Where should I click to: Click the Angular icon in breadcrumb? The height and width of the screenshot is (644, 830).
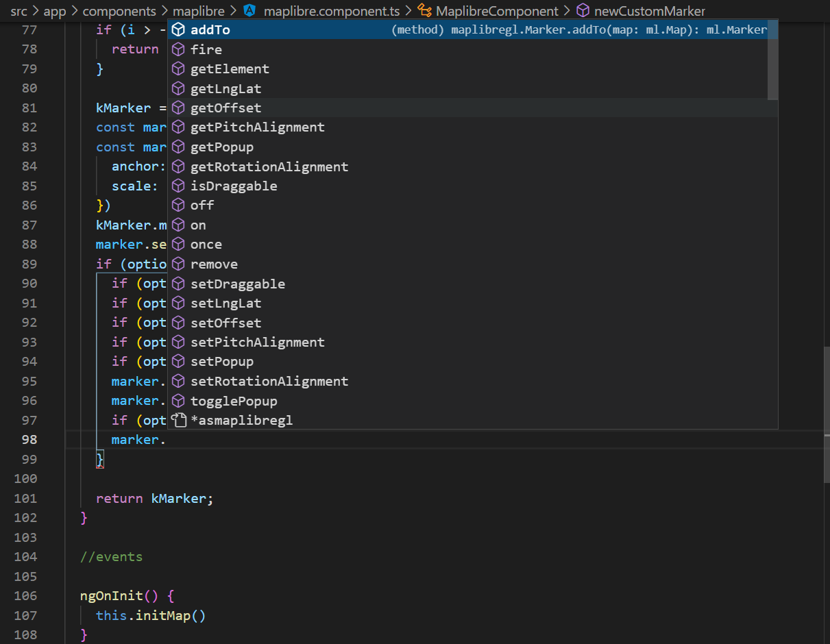(x=249, y=10)
